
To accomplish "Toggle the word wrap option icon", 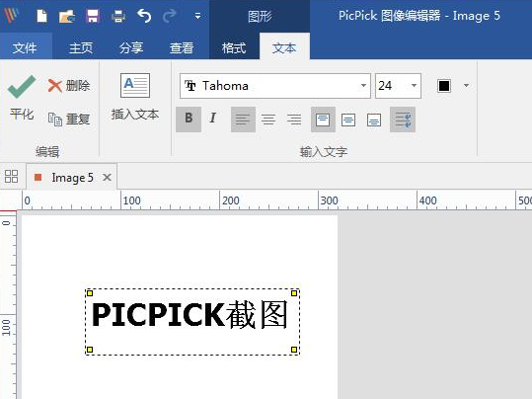I will pos(403,120).
